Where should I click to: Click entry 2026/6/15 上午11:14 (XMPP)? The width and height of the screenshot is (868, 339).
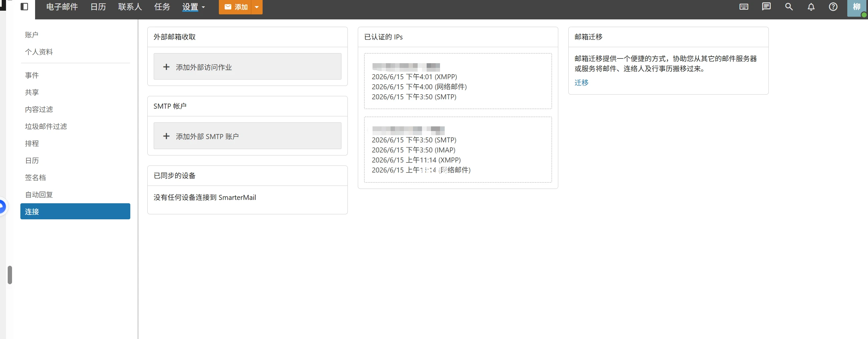(x=416, y=160)
